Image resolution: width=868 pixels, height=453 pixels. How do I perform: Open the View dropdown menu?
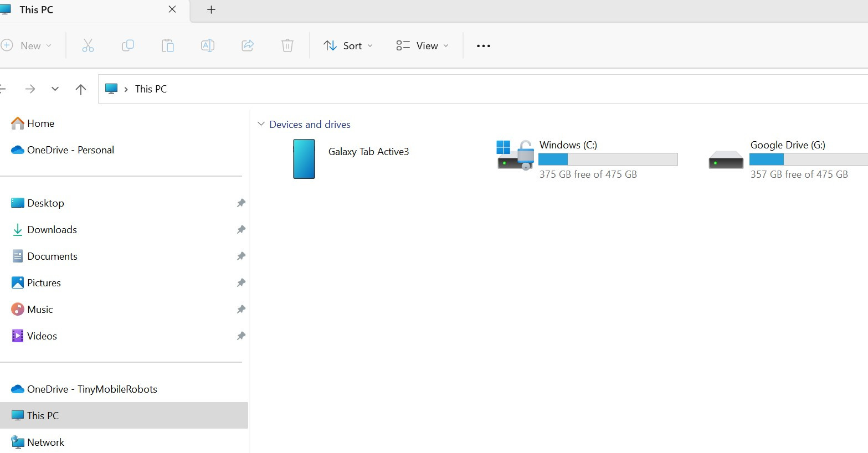click(x=423, y=46)
